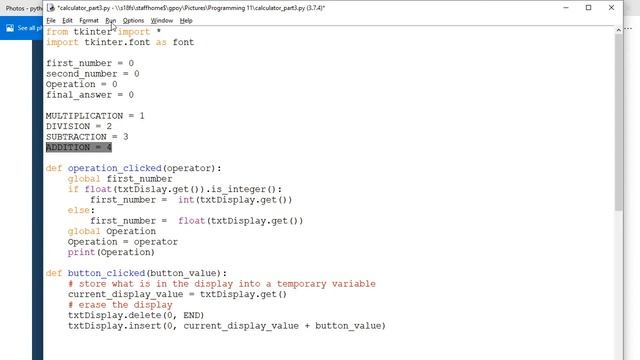Click the line 'MULTIPLICATION = 1'

(95, 116)
